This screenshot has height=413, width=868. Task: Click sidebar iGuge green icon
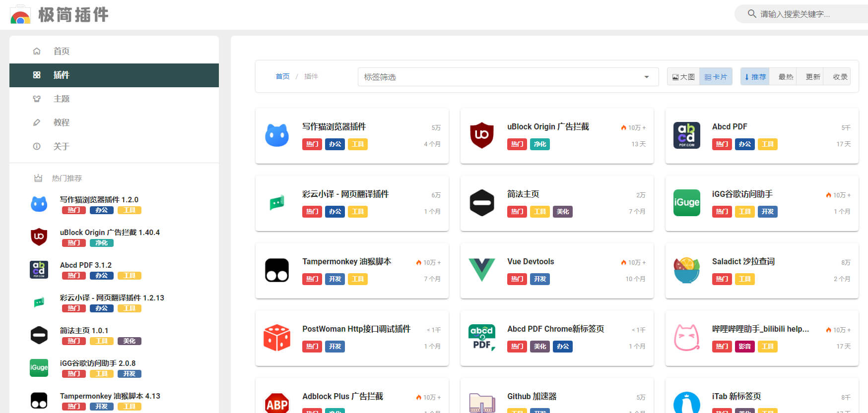point(39,368)
